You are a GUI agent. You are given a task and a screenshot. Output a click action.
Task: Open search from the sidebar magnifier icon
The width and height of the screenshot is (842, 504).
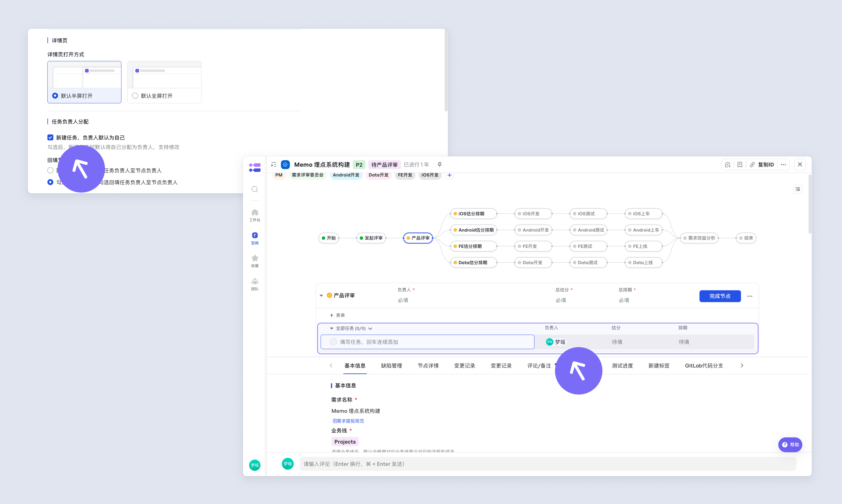point(254,189)
